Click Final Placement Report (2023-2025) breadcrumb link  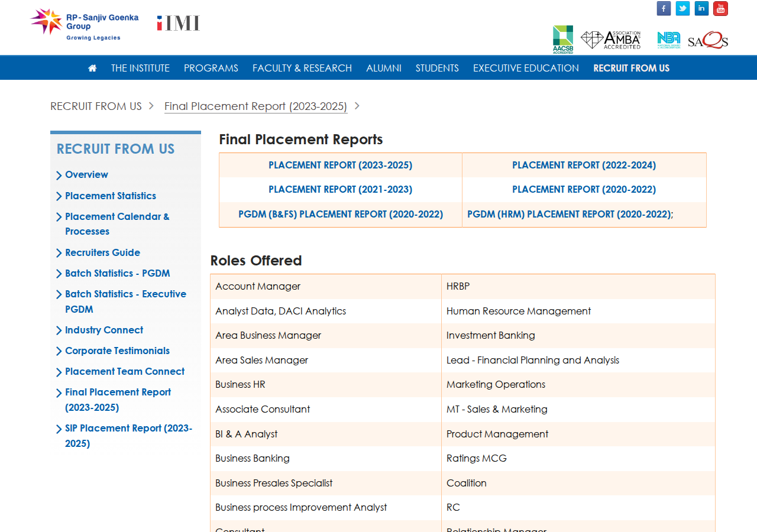(255, 106)
